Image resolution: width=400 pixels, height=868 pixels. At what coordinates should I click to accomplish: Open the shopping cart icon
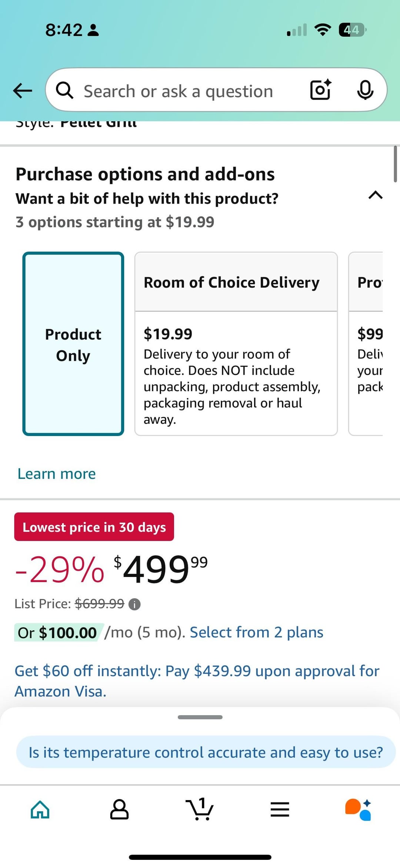tap(200, 809)
